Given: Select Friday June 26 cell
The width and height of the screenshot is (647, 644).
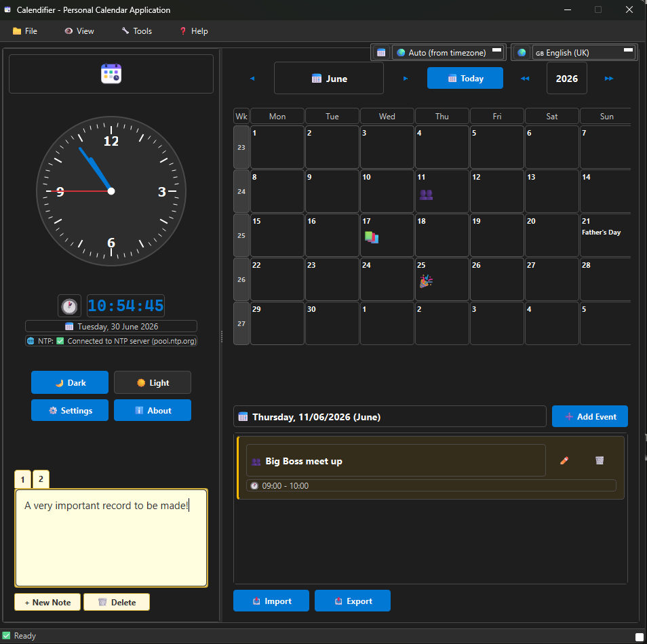Looking at the screenshot, I should click(497, 279).
